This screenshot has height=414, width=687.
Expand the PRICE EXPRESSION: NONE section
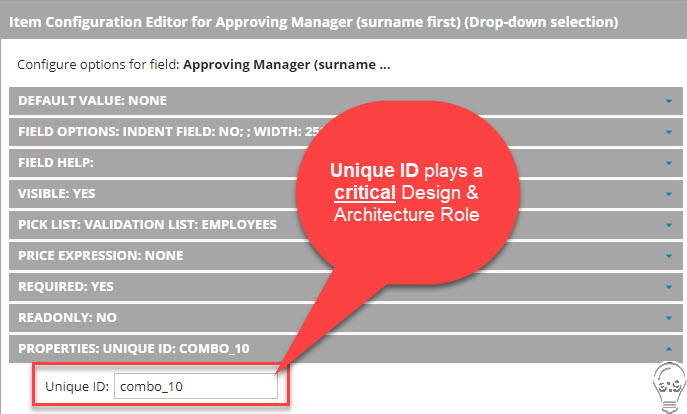pyautogui.click(x=101, y=255)
